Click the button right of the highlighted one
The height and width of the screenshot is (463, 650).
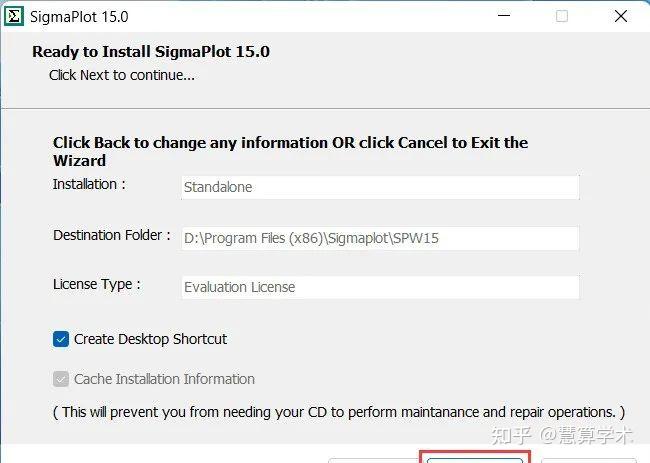point(586,459)
